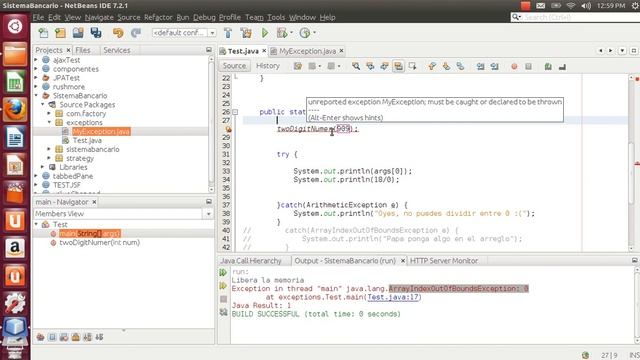Click the Stop Macro Recording icon
The width and height of the screenshot is (640, 360).
(x=528, y=67)
